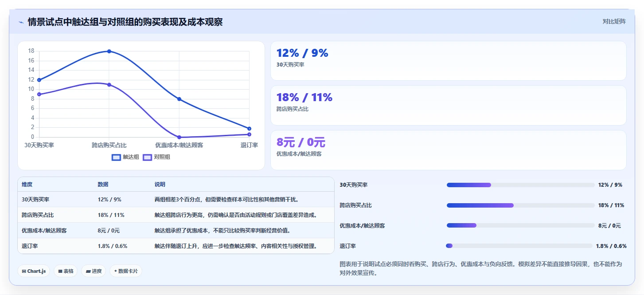The image size is (644, 295).
Task: Click the footer note starting 图表用于说明试点
Action: click(480, 268)
